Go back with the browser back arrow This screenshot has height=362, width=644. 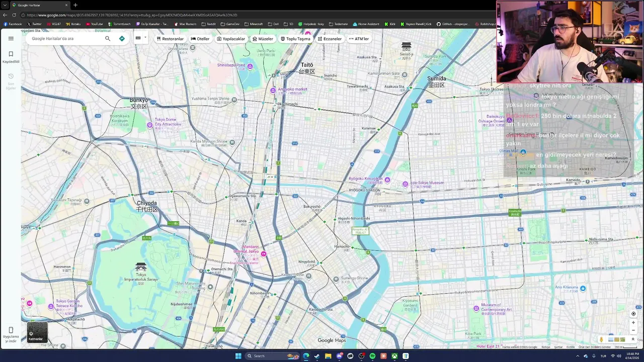5,15
